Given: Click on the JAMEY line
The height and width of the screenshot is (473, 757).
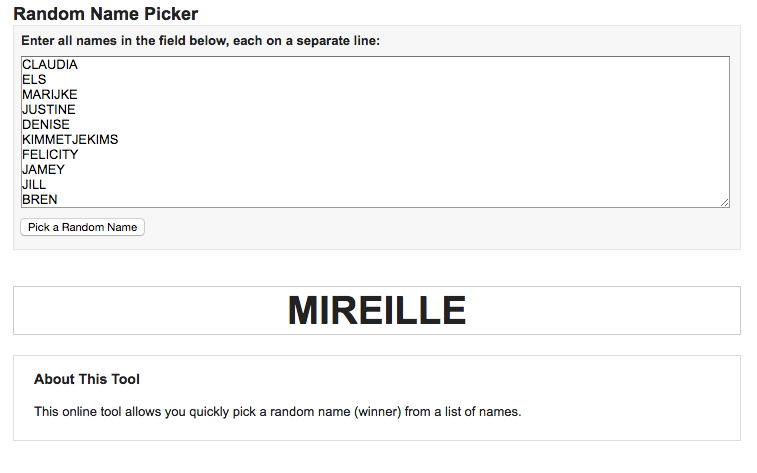Looking at the screenshot, I should (x=43, y=170).
